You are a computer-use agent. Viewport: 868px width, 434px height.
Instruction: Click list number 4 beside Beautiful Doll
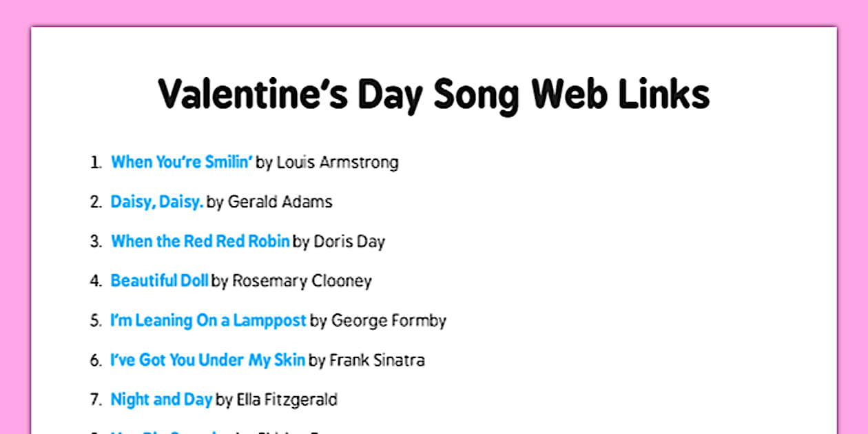[x=95, y=281]
